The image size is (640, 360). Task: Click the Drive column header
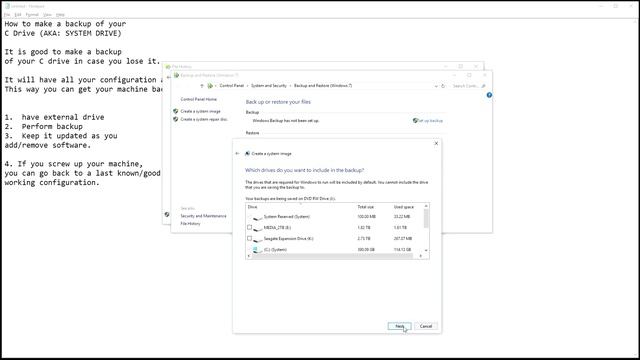[253, 207]
